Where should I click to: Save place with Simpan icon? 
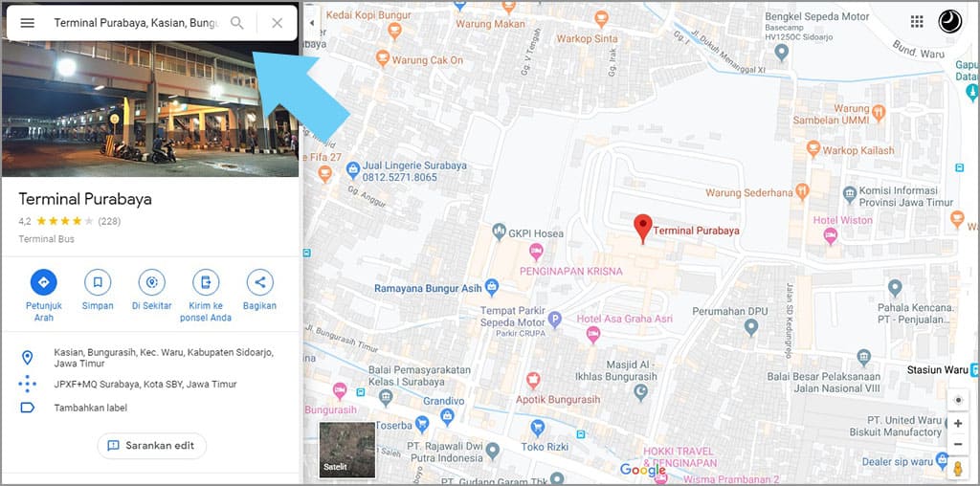(97, 282)
